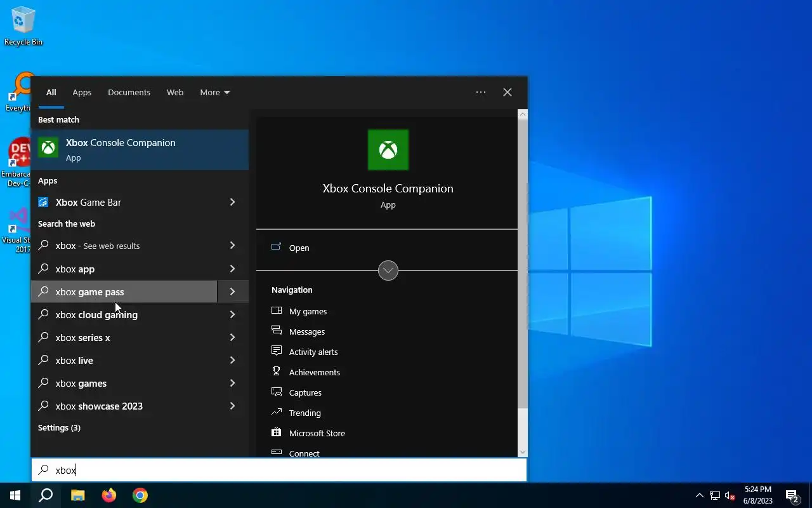
Task: Expand the Xbox Game Bar result arrow
Action: pyautogui.click(x=232, y=202)
